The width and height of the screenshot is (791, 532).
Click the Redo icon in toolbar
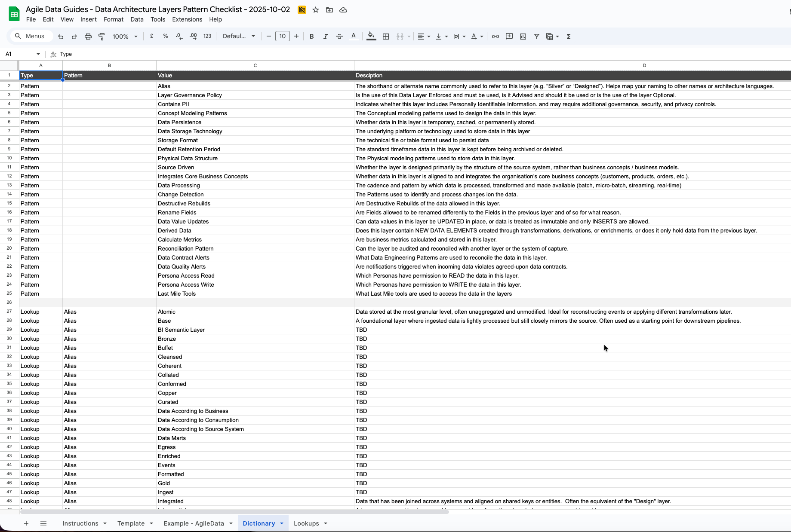click(74, 37)
